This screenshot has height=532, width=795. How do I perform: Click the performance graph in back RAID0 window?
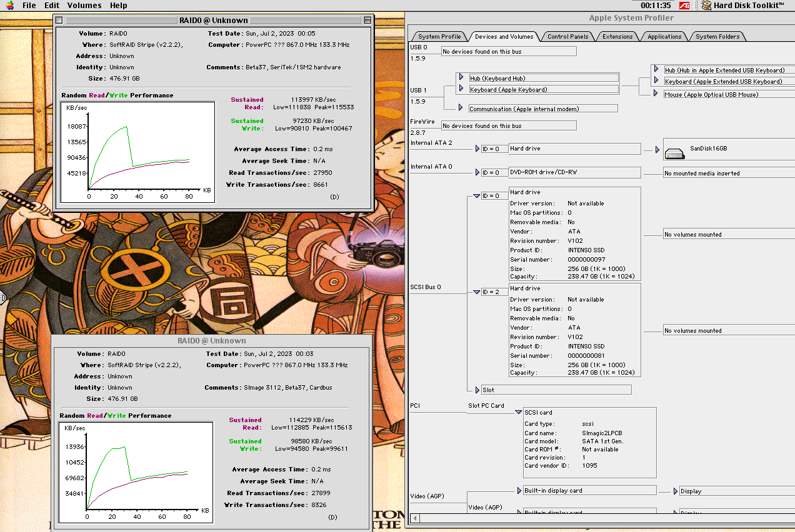(x=136, y=473)
